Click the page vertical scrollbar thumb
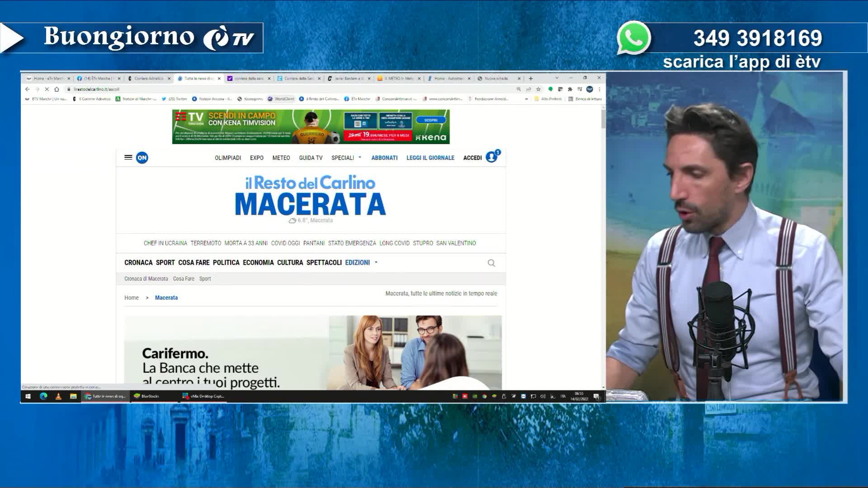This screenshot has width=868, height=488. click(x=603, y=118)
